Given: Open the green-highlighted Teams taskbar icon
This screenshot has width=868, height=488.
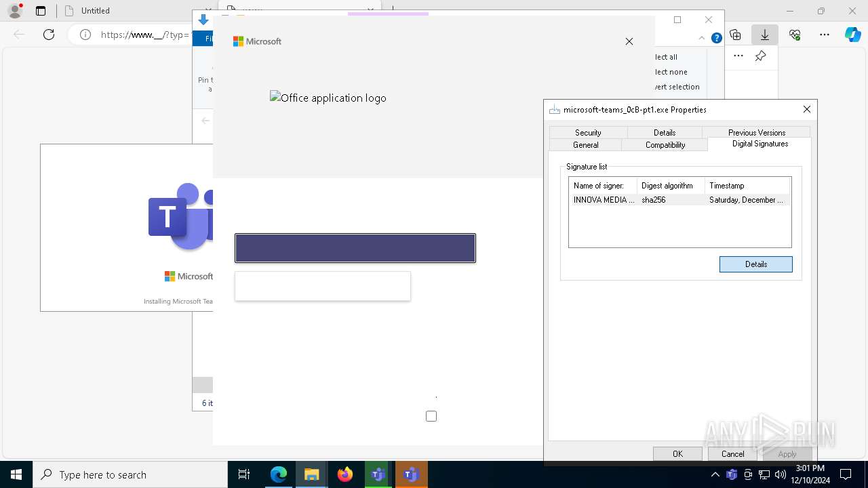Looking at the screenshot, I should (378, 474).
